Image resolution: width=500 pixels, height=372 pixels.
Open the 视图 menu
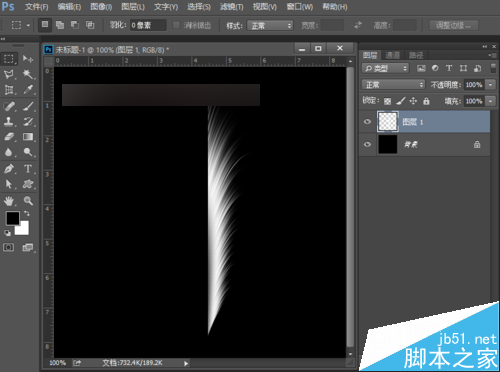pos(265,7)
